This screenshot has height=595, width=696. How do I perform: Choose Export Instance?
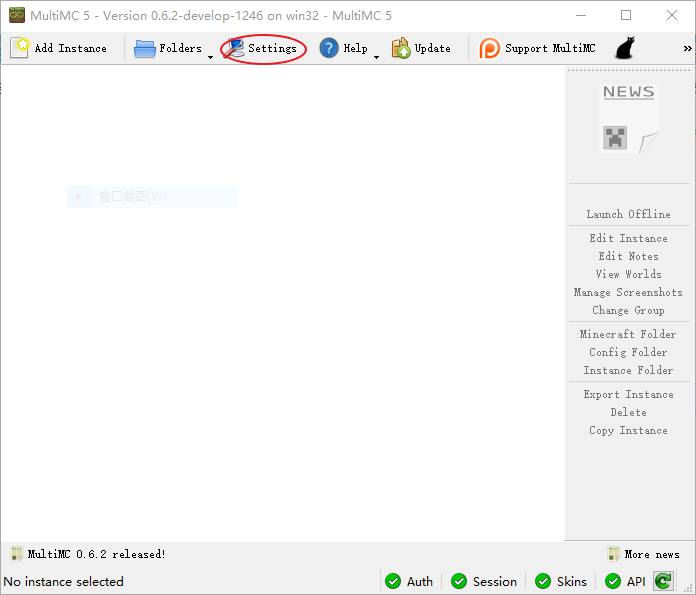[x=629, y=394]
